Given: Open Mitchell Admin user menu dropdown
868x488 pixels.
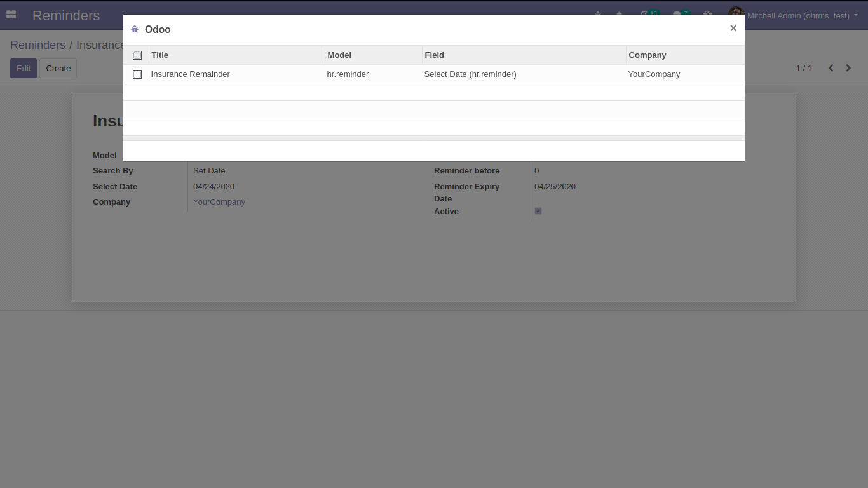Looking at the screenshot, I should pyautogui.click(x=793, y=15).
